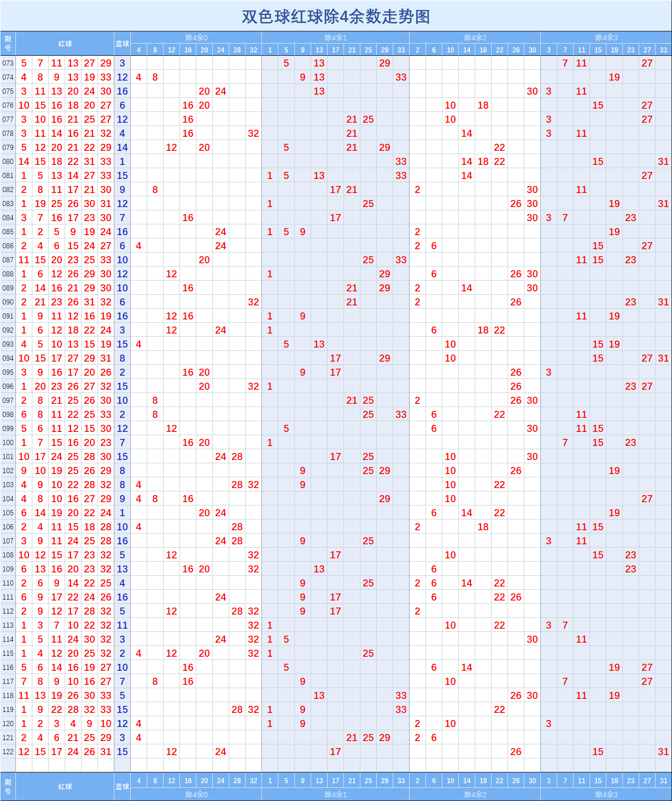672x801 pixels.
Task: Click top header column 17 under 除4余1
Action: coord(336,50)
